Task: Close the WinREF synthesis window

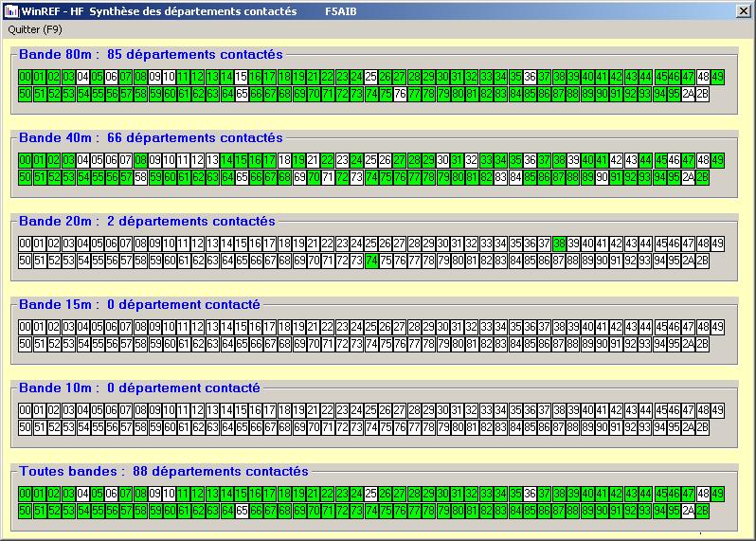Action: [744, 10]
